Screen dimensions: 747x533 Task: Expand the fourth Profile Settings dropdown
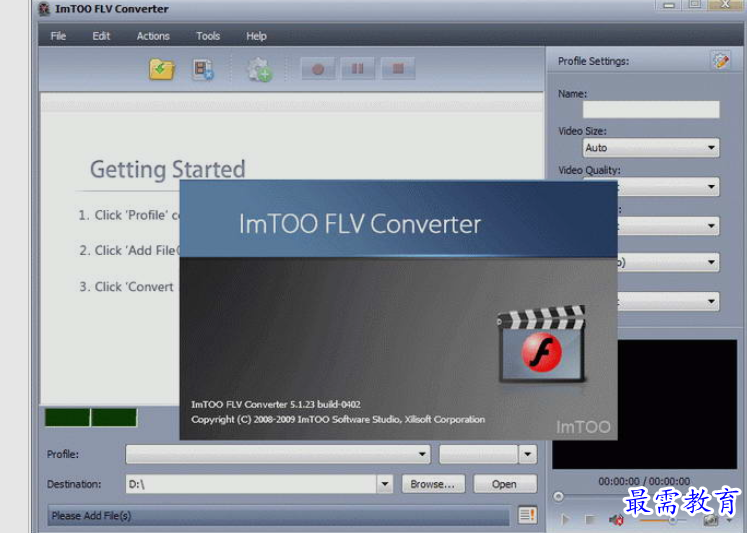pyautogui.click(x=711, y=262)
